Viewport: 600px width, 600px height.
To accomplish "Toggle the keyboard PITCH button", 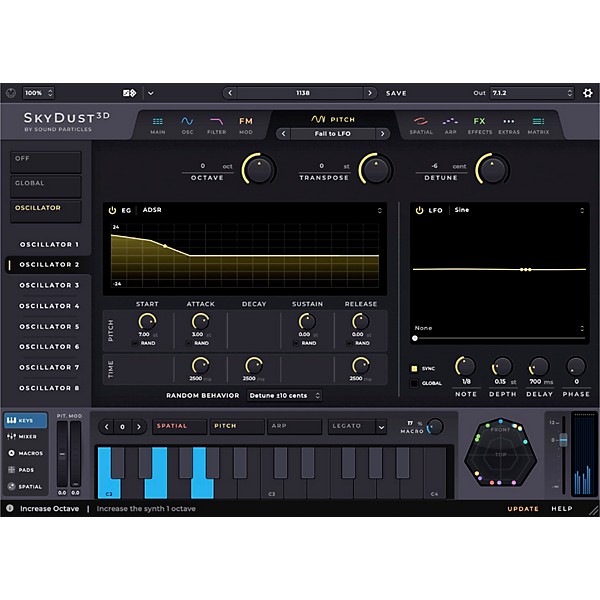I will pos(237,426).
